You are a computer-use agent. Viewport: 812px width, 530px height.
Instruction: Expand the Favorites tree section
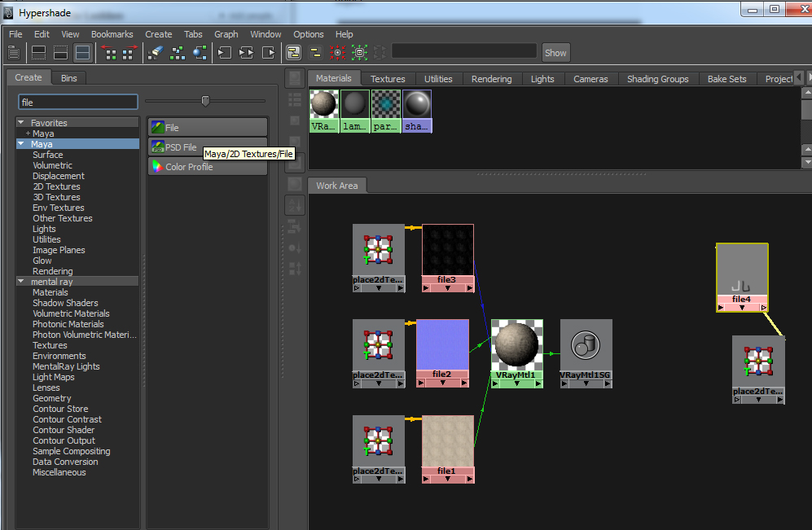(20, 122)
